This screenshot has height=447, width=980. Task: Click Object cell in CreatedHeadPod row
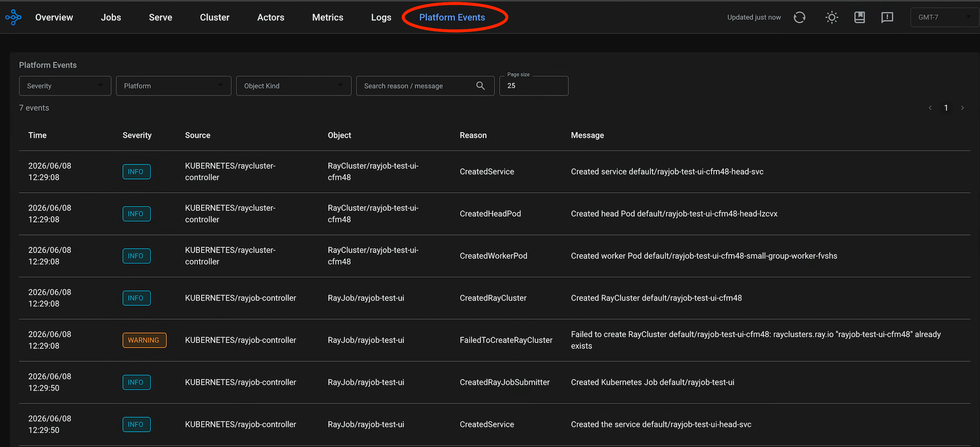373,214
